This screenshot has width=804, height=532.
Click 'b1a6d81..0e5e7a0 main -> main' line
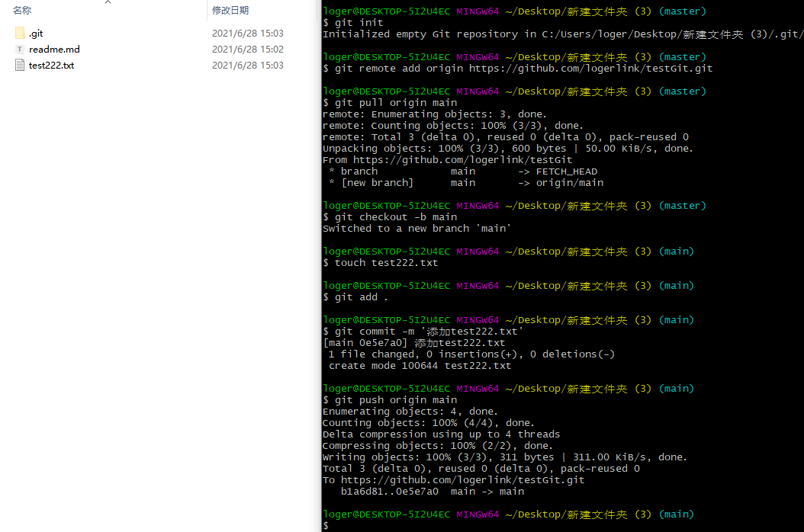click(x=433, y=492)
